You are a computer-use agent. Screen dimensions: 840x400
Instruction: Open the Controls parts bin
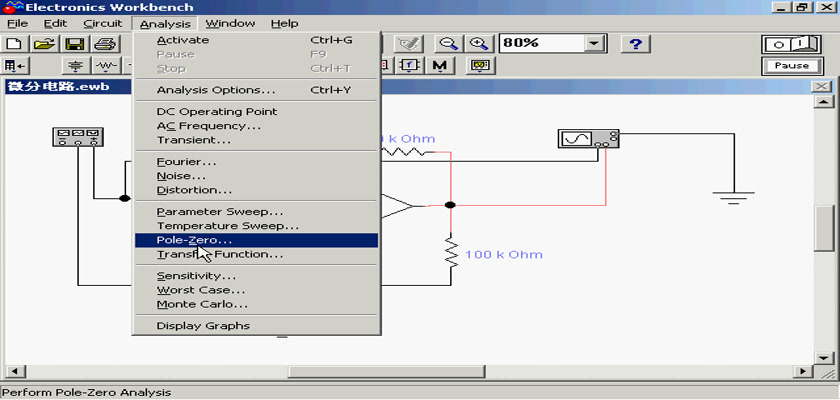410,66
